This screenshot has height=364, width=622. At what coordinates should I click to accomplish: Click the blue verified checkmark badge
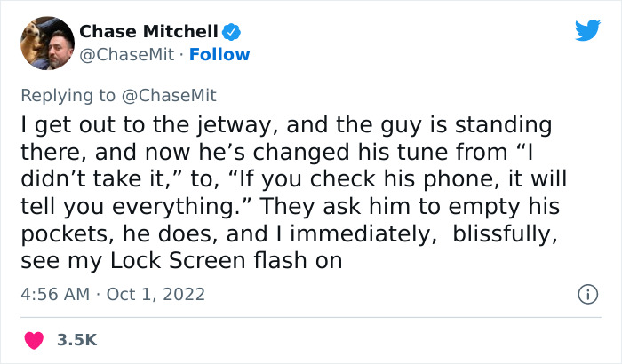click(x=233, y=32)
